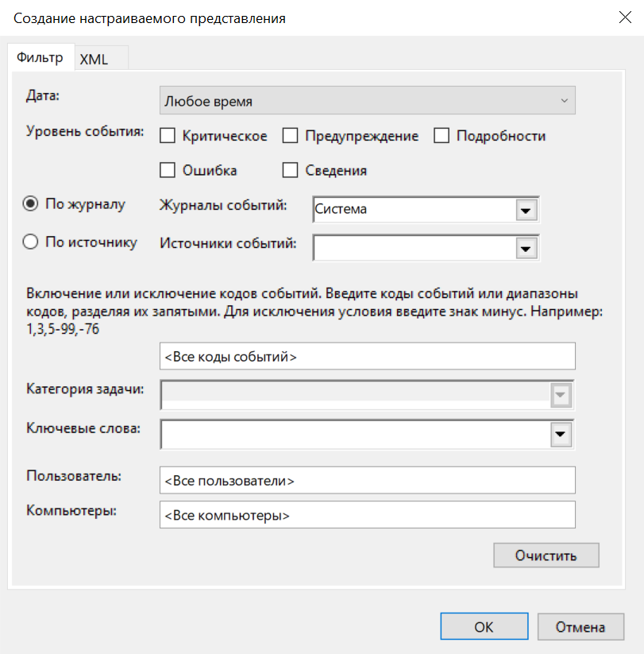Image resolution: width=644 pixels, height=654 pixels.
Task: Expand the Ключевые слова dropdown arrow
Action: [x=560, y=434]
